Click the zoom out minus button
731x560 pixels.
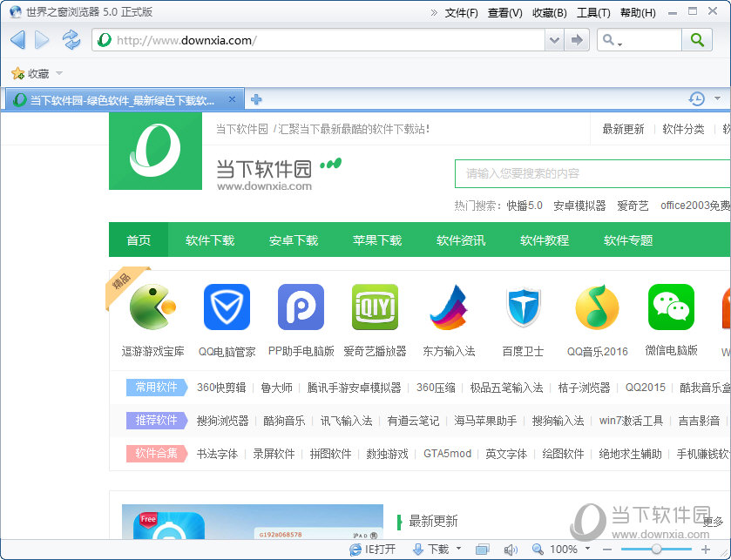[x=607, y=550]
